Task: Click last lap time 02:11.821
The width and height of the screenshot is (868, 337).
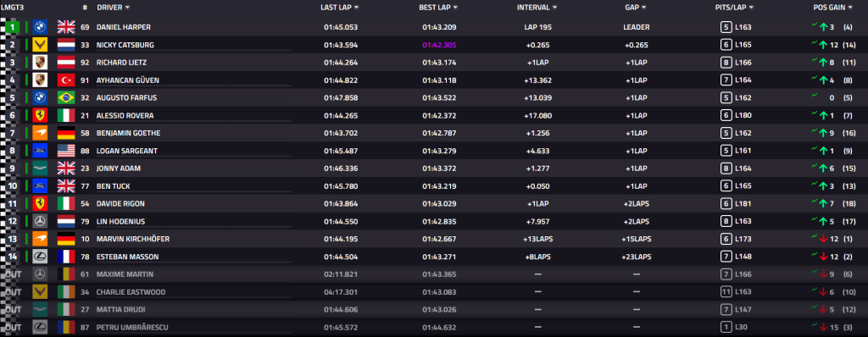Action: 341,274
